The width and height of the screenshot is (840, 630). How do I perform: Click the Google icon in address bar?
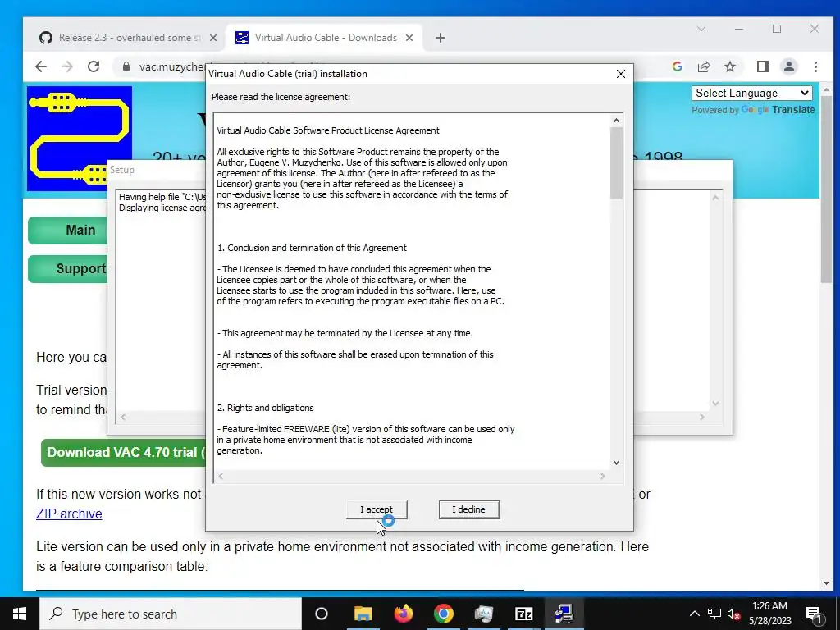click(677, 66)
